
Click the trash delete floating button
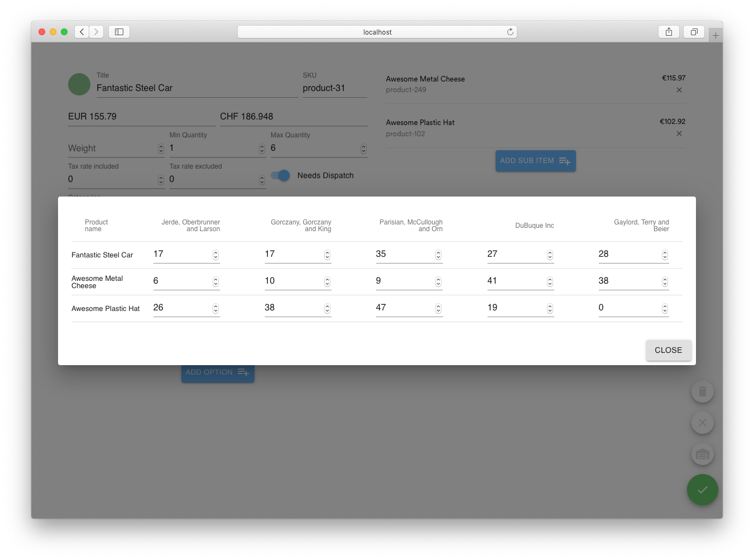[702, 391]
